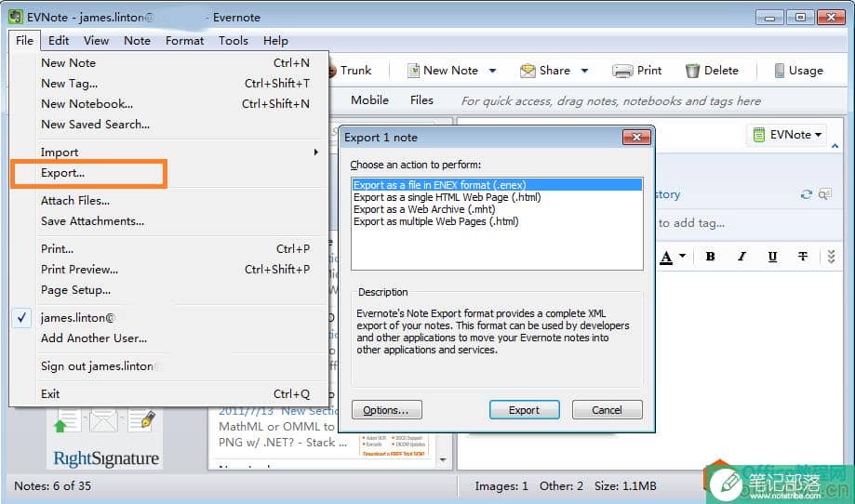Select Export as single HTML Web Page
The height and width of the screenshot is (504, 855).
coord(497,197)
